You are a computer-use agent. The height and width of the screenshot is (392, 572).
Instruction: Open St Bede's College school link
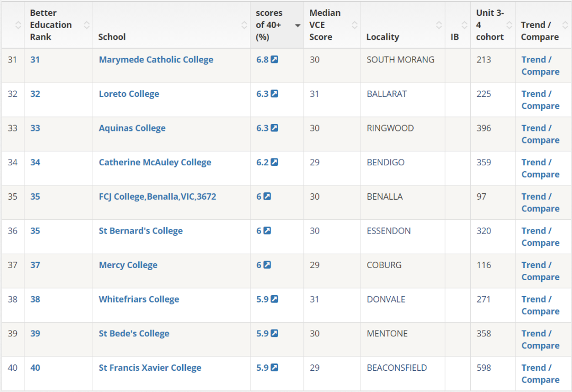(x=134, y=334)
